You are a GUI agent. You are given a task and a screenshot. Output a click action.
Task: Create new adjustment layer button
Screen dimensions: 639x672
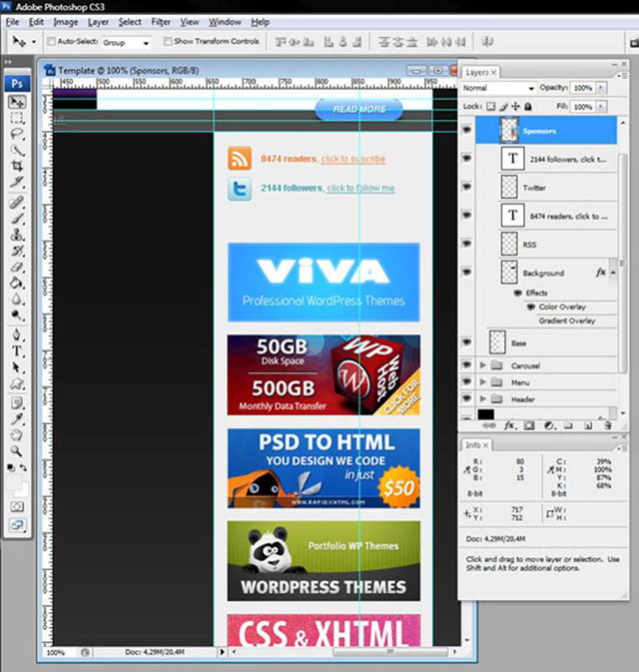(x=549, y=425)
